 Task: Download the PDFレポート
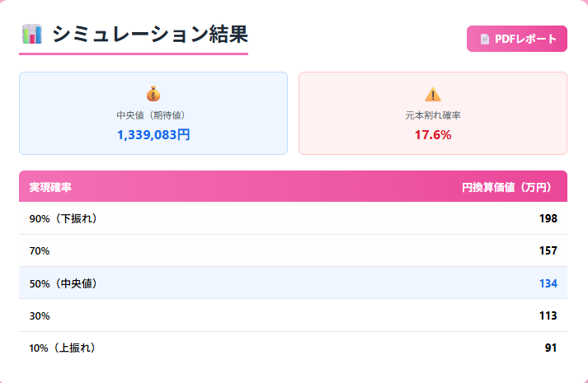517,39
